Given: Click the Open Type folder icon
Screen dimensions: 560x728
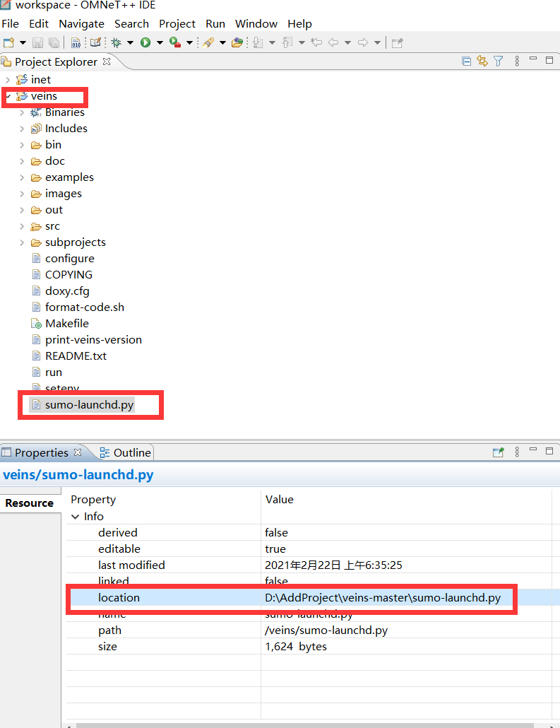Looking at the screenshot, I should coord(237,42).
